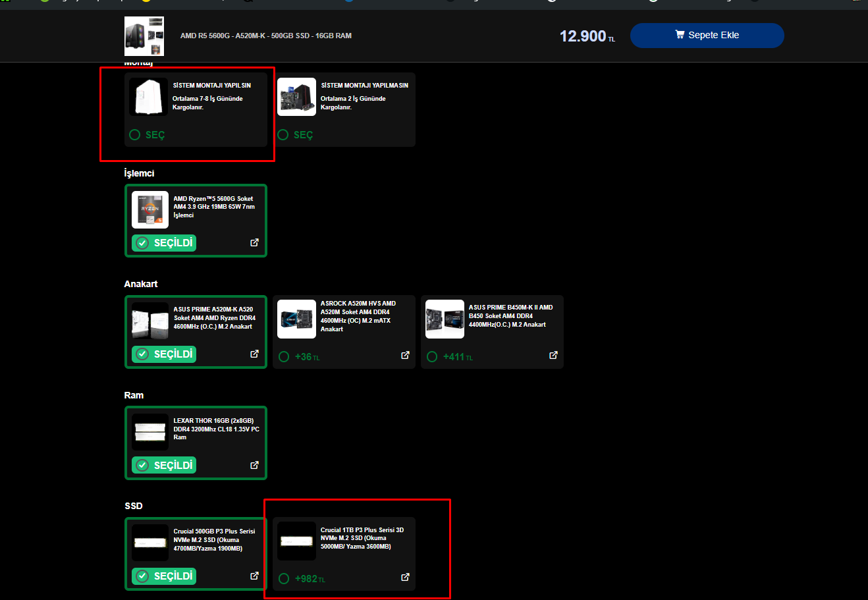
Task: Click the İşlemci section heading
Action: click(x=139, y=173)
